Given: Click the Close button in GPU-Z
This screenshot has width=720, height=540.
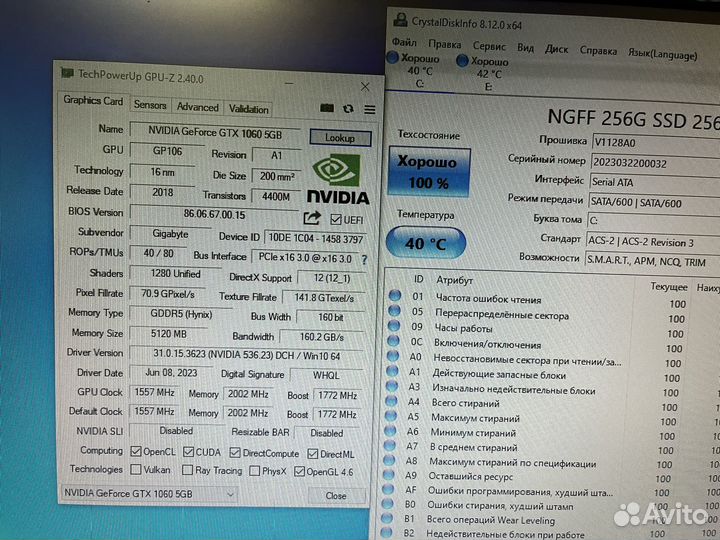Looking at the screenshot, I should [x=337, y=496].
